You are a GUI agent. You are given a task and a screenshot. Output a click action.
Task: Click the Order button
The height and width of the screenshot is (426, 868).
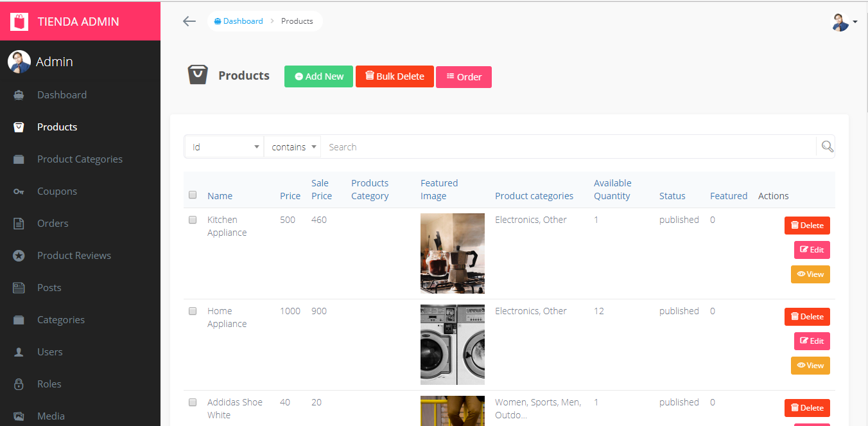point(464,76)
